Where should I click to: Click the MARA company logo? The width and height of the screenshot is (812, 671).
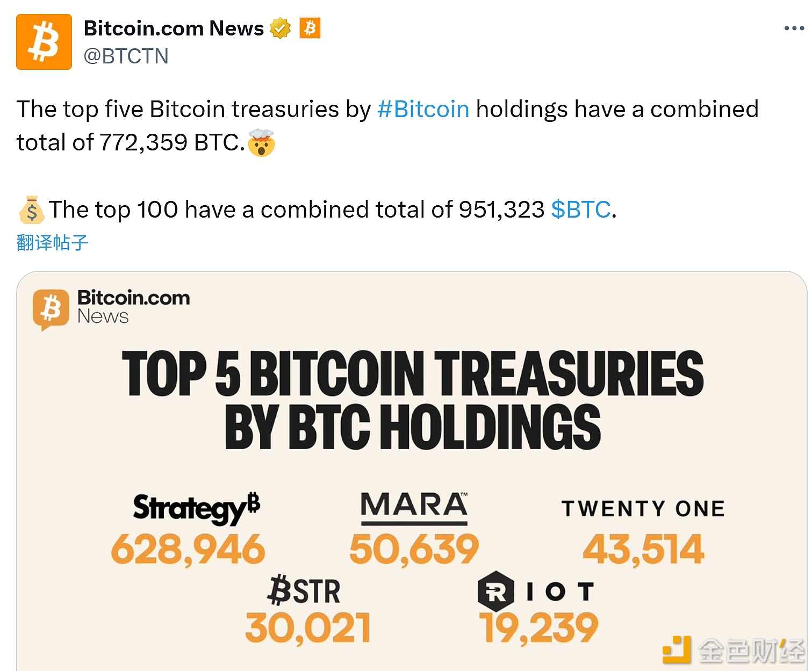(x=414, y=507)
